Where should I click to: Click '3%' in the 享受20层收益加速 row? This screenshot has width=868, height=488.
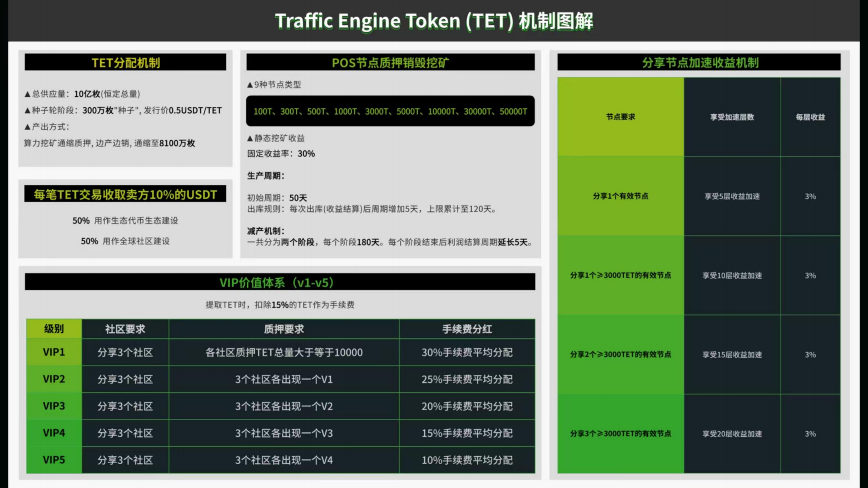click(x=810, y=433)
